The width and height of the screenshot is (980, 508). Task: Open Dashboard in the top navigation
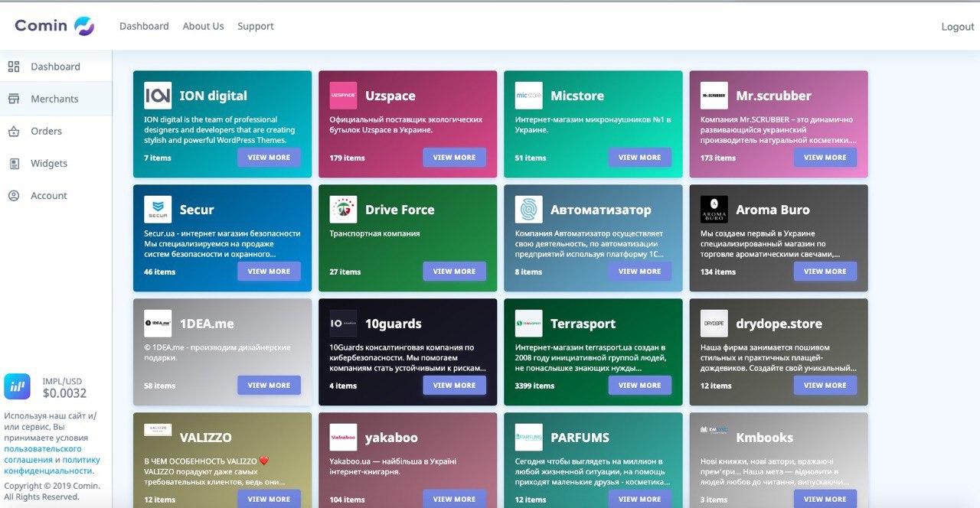click(x=144, y=26)
